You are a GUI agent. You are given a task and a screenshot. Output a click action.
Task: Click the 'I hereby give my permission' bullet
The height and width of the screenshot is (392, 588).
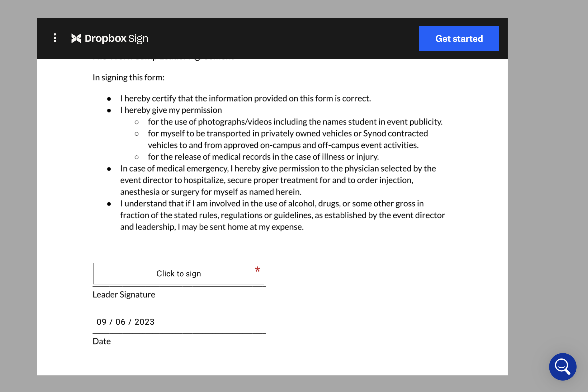[171, 110]
